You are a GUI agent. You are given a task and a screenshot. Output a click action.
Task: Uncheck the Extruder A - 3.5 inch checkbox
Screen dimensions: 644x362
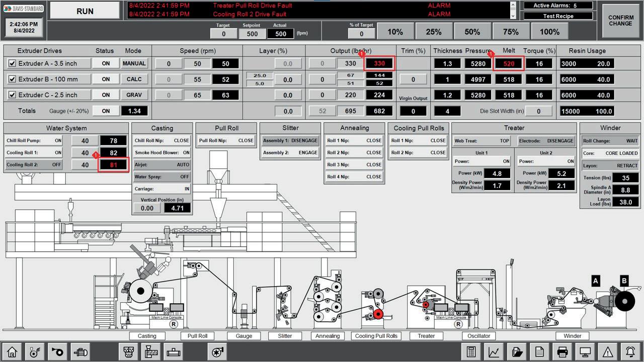coord(13,63)
